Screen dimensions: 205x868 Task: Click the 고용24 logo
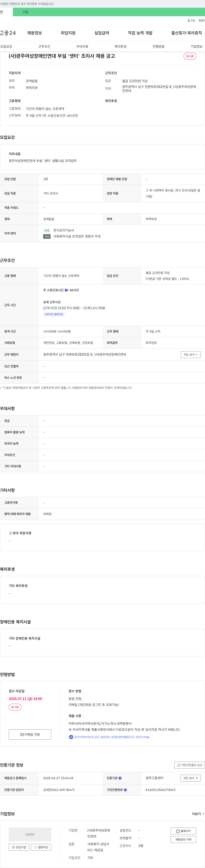click(8, 33)
